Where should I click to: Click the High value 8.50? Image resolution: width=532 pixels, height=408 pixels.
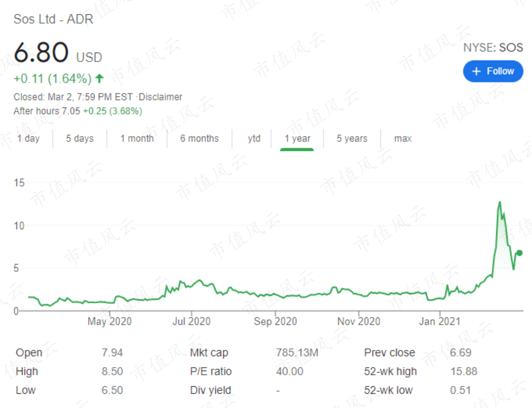click(x=112, y=372)
